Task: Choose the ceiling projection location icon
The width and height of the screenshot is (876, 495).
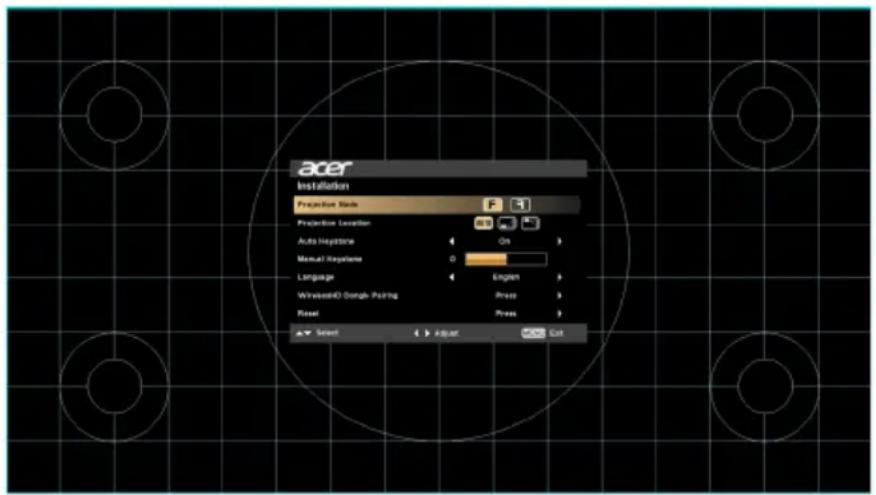Action: [x=530, y=223]
